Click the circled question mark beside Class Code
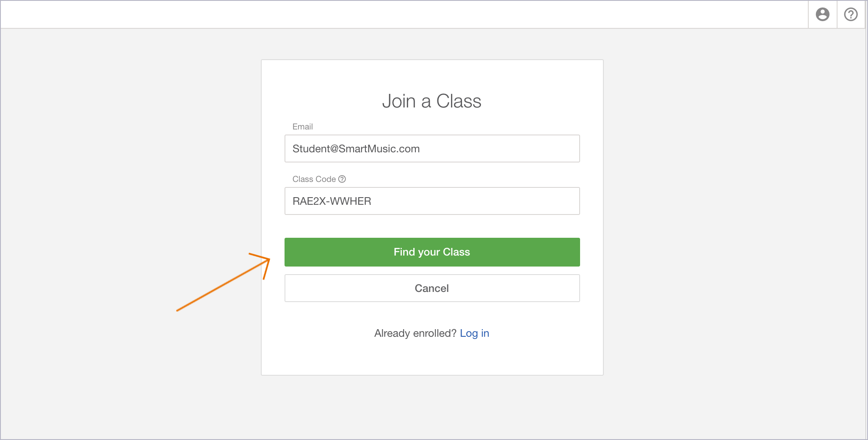The image size is (868, 440). point(342,179)
